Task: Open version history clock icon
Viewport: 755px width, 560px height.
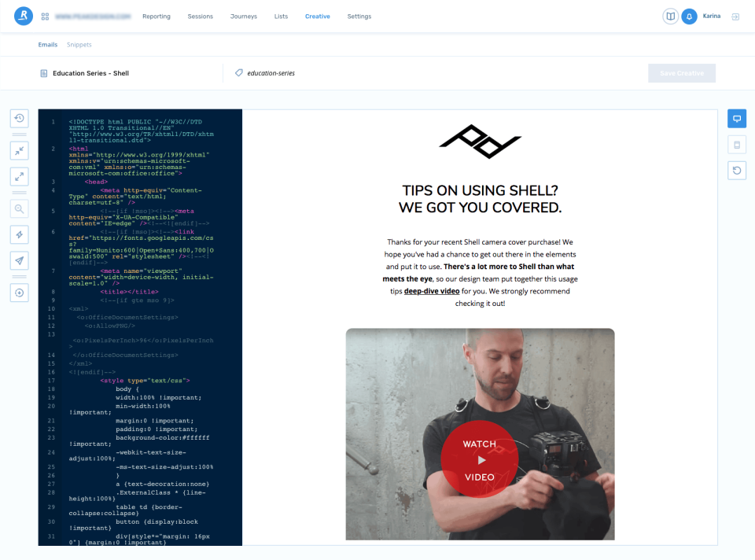Action: click(19, 118)
